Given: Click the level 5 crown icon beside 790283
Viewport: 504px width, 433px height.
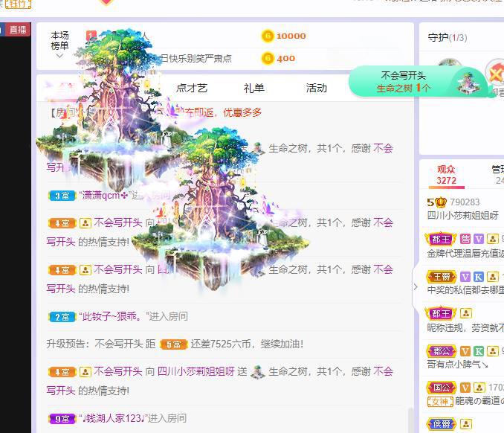Looking at the screenshot, I should coord(437,202).
